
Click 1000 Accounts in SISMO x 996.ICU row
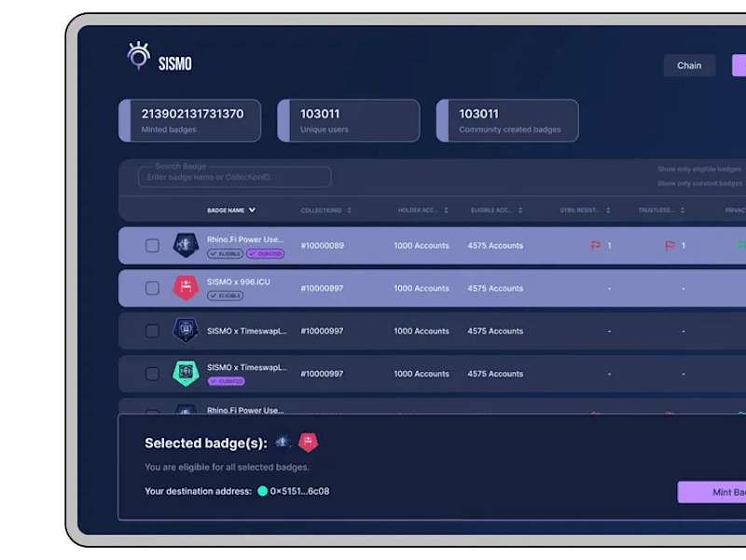click(x=421, y=289)
